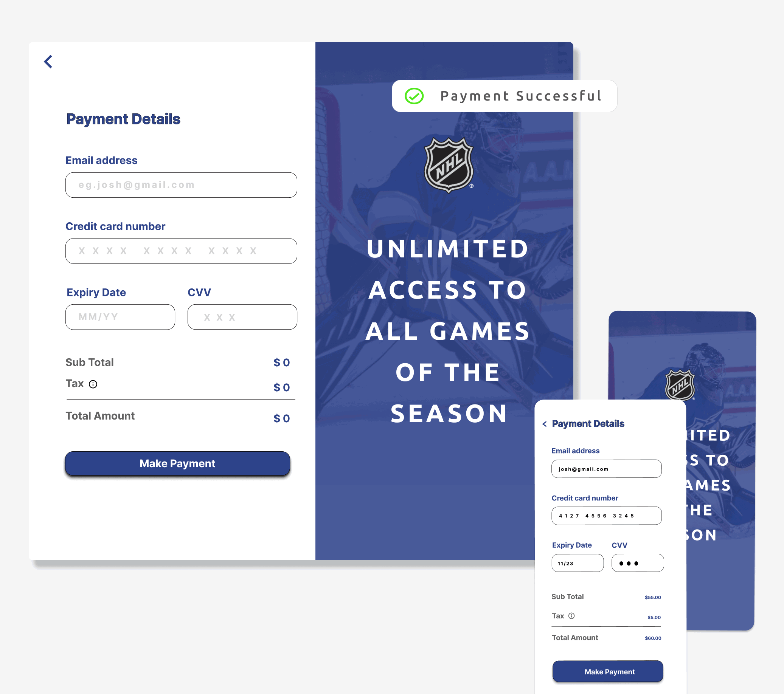Click the back arrow on payment details panel
784x694 pixels.
[48, 62]
